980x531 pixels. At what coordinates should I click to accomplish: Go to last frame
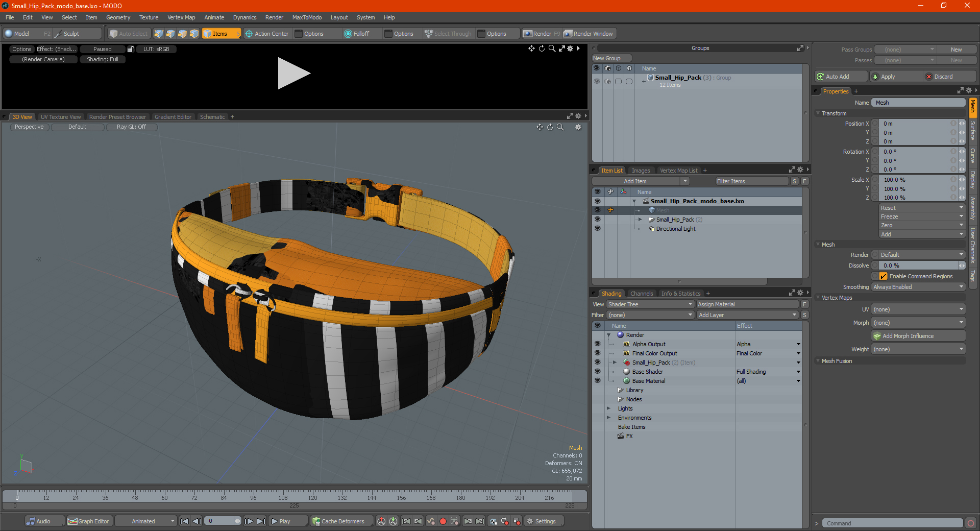(261, 521)
